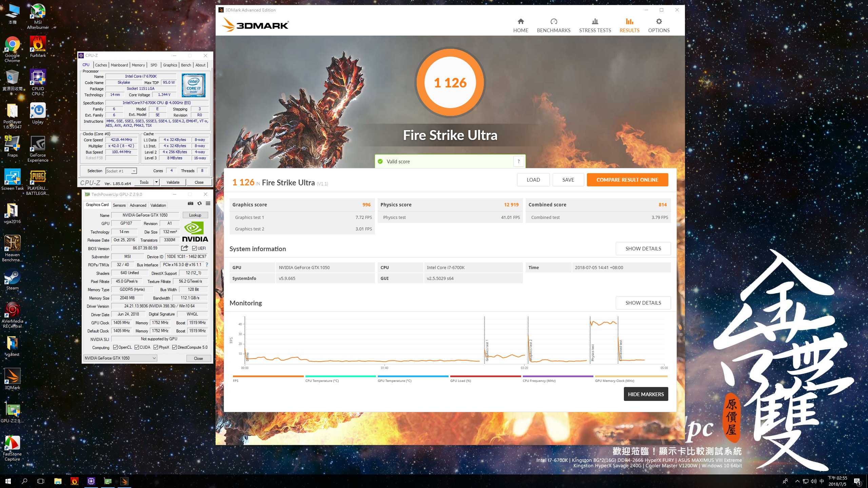
Task: Switch to GPU-Z Sensors tab
Action: point(119,205)
